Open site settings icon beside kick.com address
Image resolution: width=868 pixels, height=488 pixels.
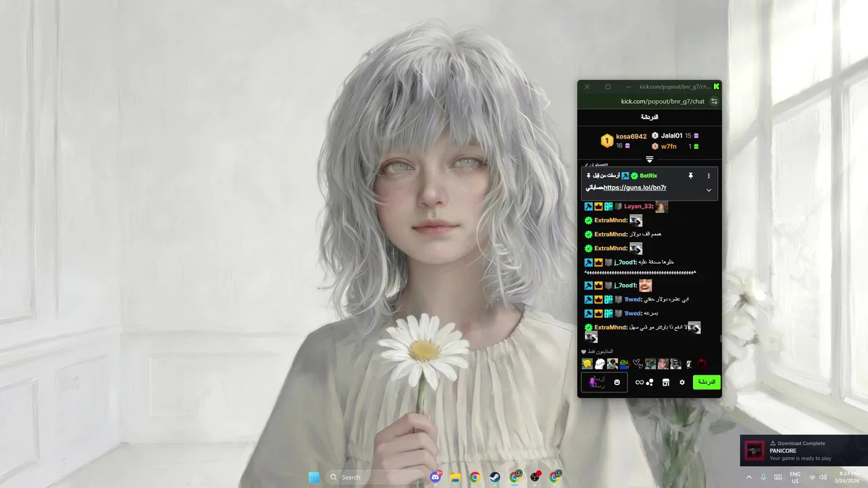(714, 102)
